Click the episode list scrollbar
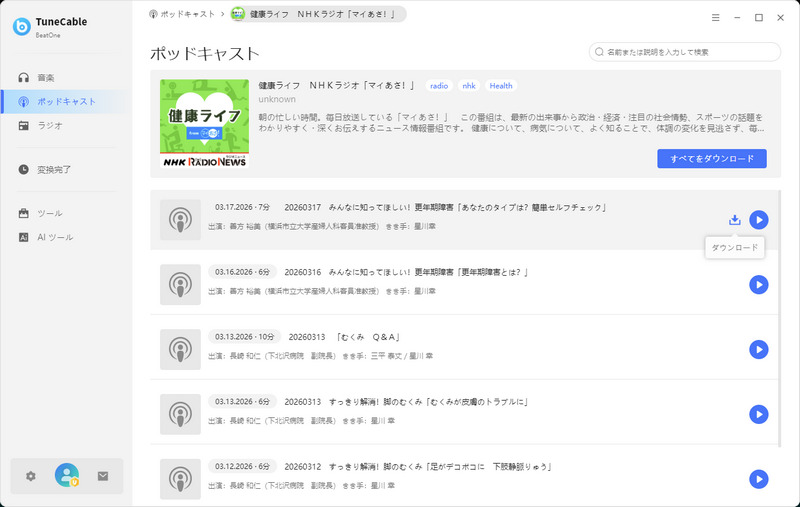 coord(779,319)
